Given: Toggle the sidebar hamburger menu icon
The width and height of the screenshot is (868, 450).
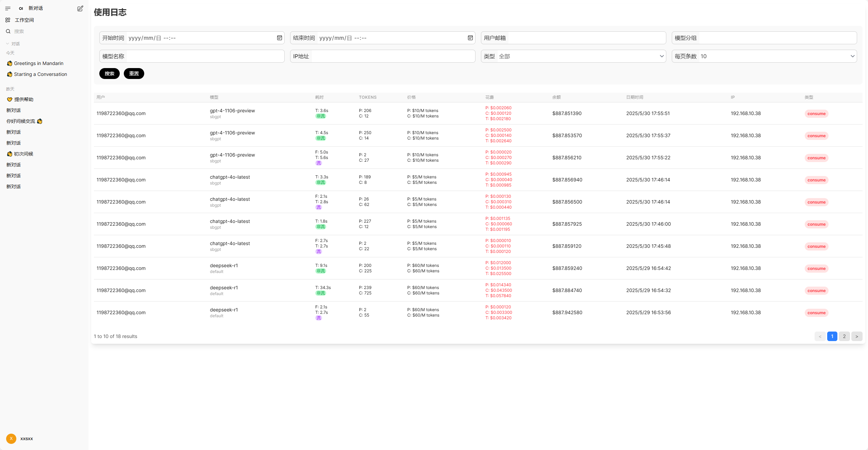Looking at the screenshot, I should [8, 9].
